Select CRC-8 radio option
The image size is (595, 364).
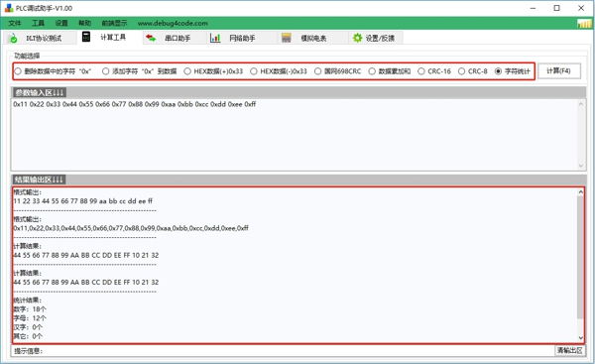coord(472,71)
